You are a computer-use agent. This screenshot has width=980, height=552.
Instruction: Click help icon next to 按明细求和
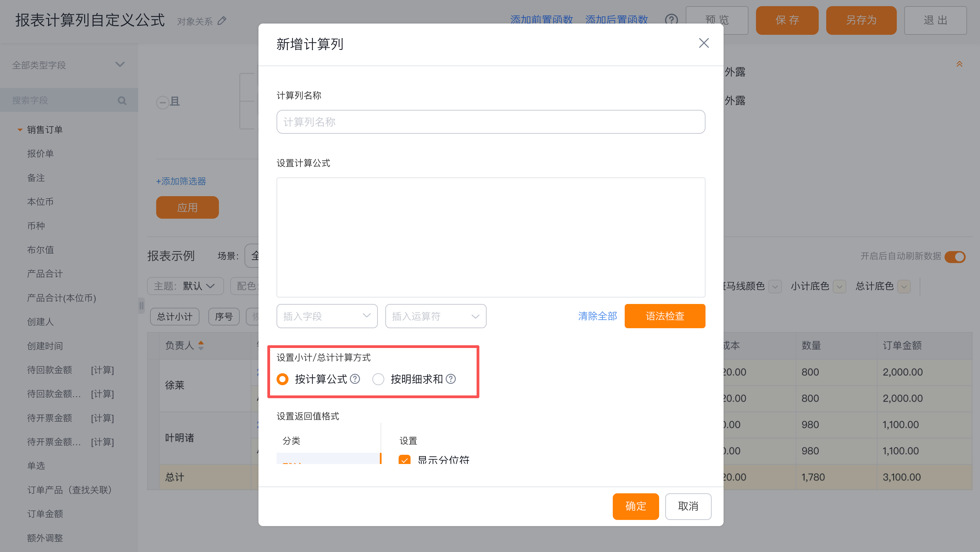450,379
